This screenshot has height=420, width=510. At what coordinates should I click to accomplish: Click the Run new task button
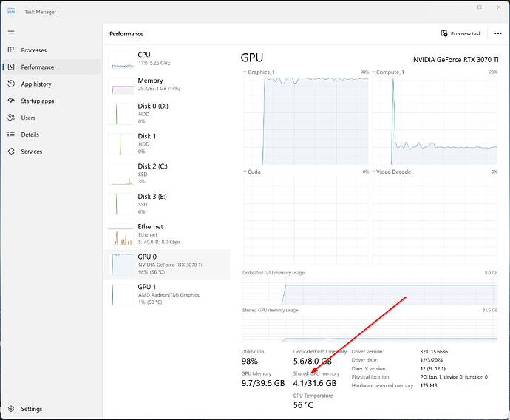click(x=461, y=33)
